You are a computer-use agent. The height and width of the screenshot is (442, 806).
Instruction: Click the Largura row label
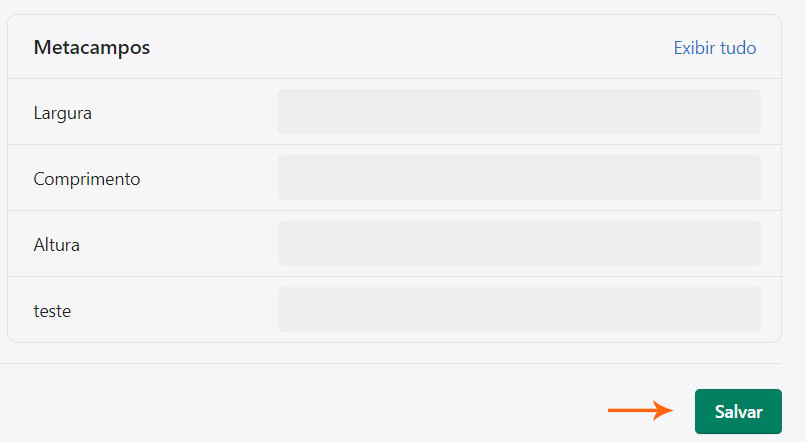[62, 113]
